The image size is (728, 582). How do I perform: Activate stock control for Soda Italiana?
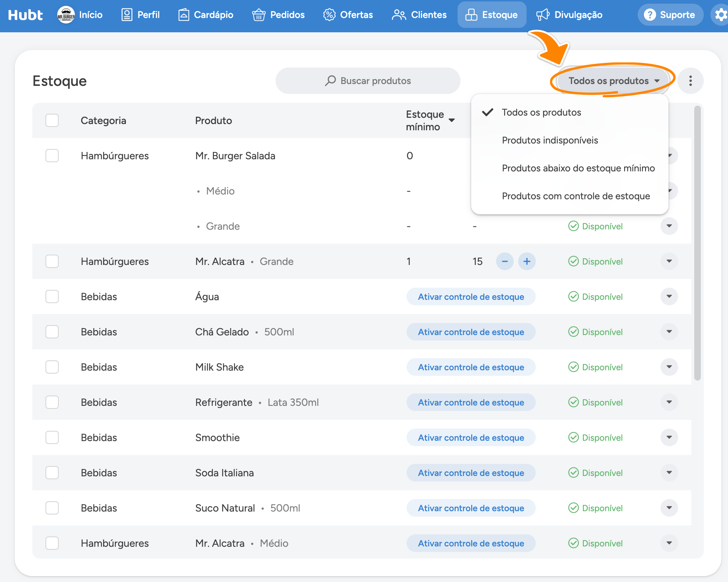pyautogui.click(x=471, y=473)
